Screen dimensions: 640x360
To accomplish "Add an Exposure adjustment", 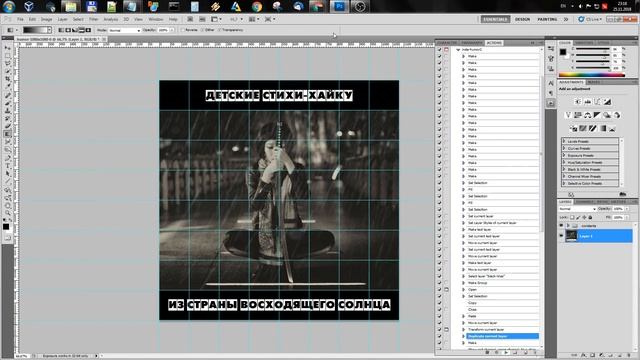I will (x=607, y=102).
